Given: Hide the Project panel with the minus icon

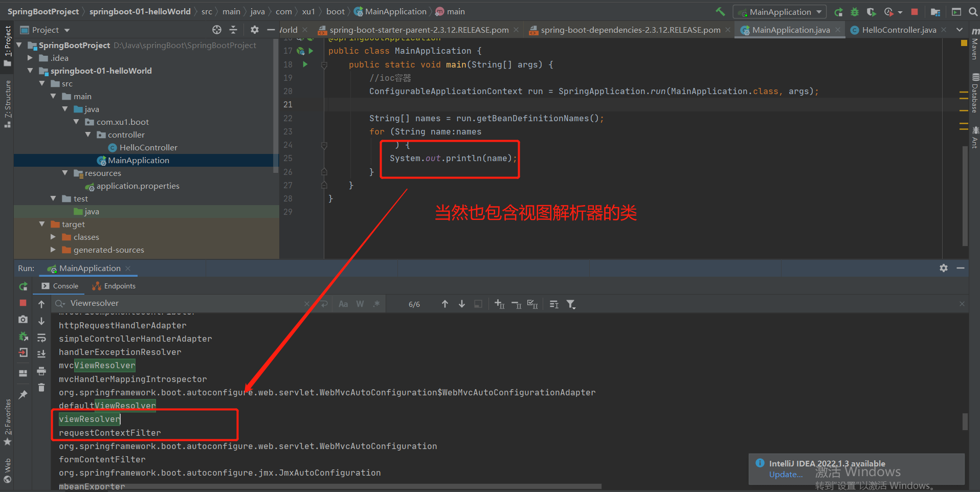Looking at the screenshot, I should [271, 30].
